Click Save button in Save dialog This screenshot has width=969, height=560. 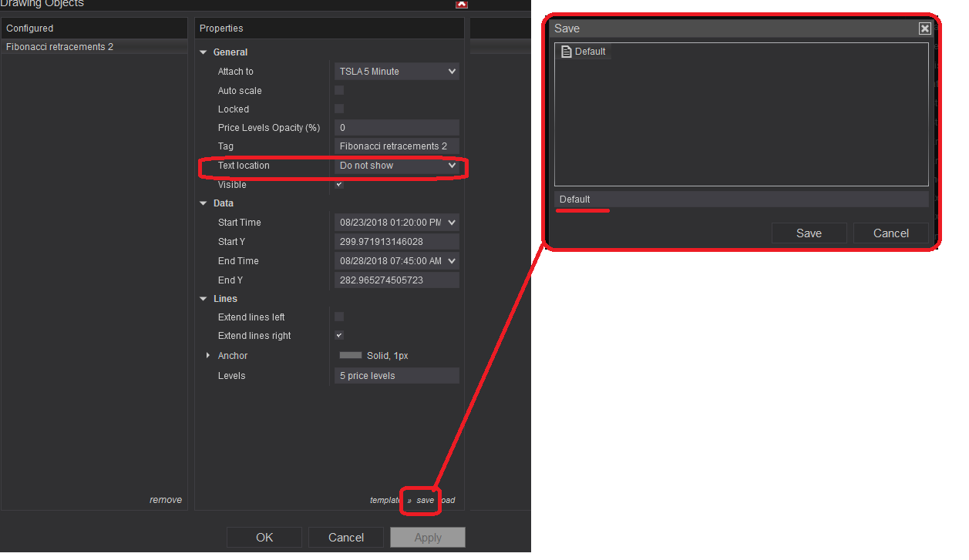click(x=809, y=233)
